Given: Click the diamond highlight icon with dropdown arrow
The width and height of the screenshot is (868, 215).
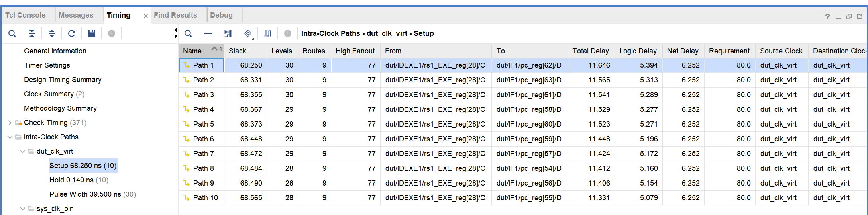Looking at the screenshot, I should [x=248, y=33].
